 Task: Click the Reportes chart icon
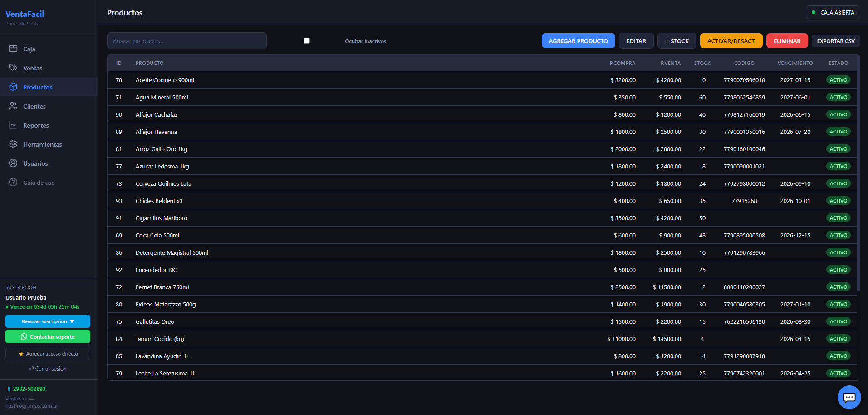click(13, 125)
